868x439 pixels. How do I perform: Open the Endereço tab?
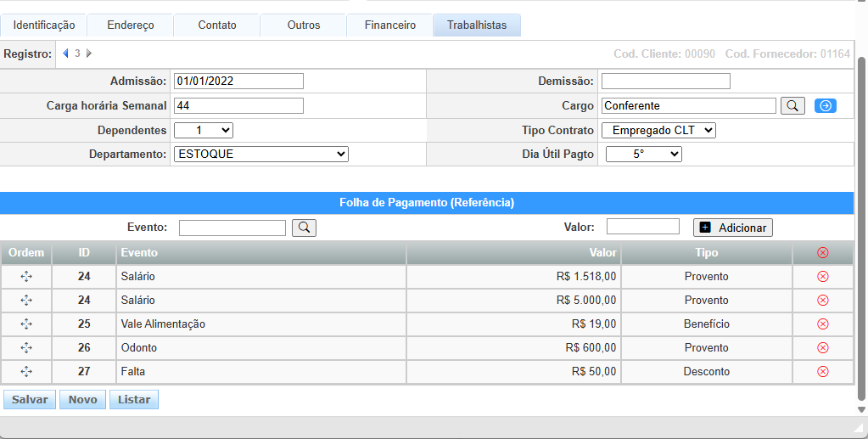coord(131,25)
